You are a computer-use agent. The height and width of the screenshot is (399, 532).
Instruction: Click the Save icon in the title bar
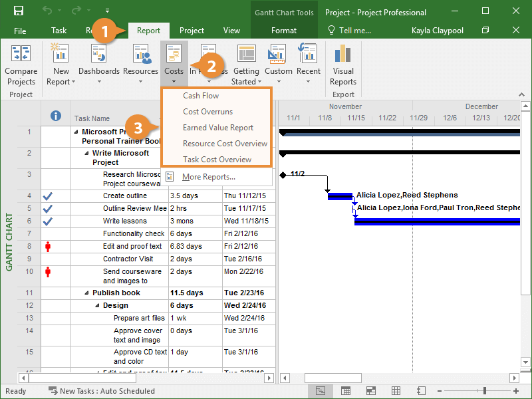[x=19, y=11]
